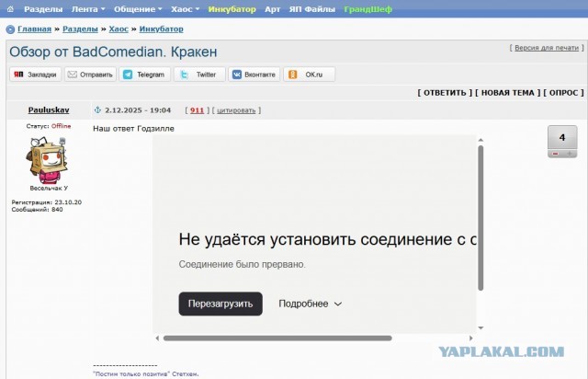
Task: Click the round blue breadcrumb icon
Action: (10, 29)
